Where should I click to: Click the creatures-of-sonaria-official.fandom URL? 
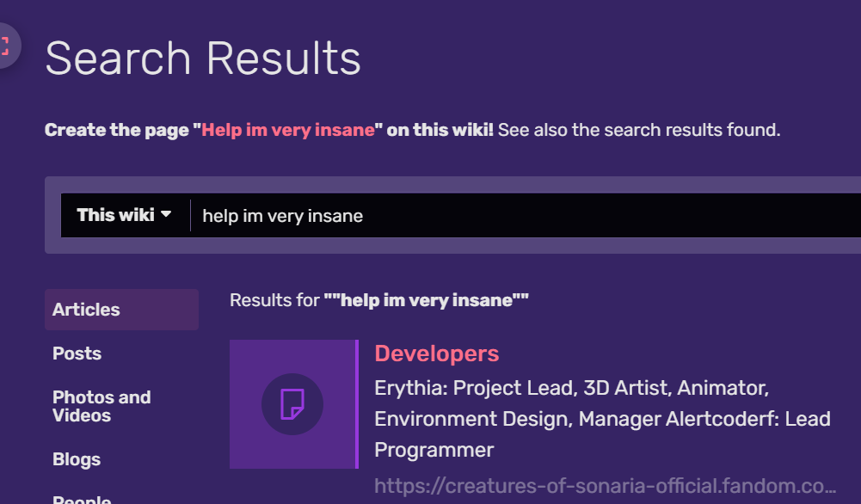click(x=605, y=486)
